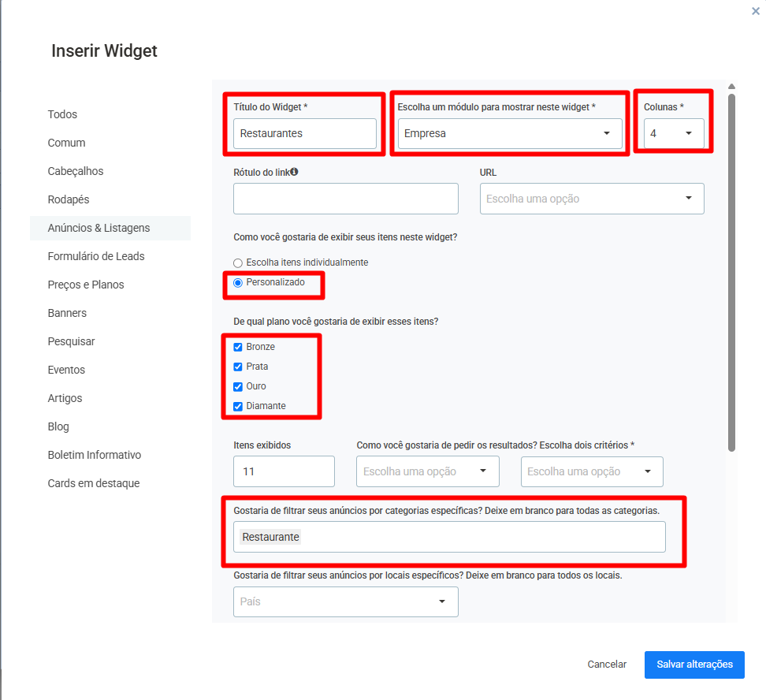This screenshot has height=700, width=766.
Task: Select the Comum category
Action: click(66, 143)
